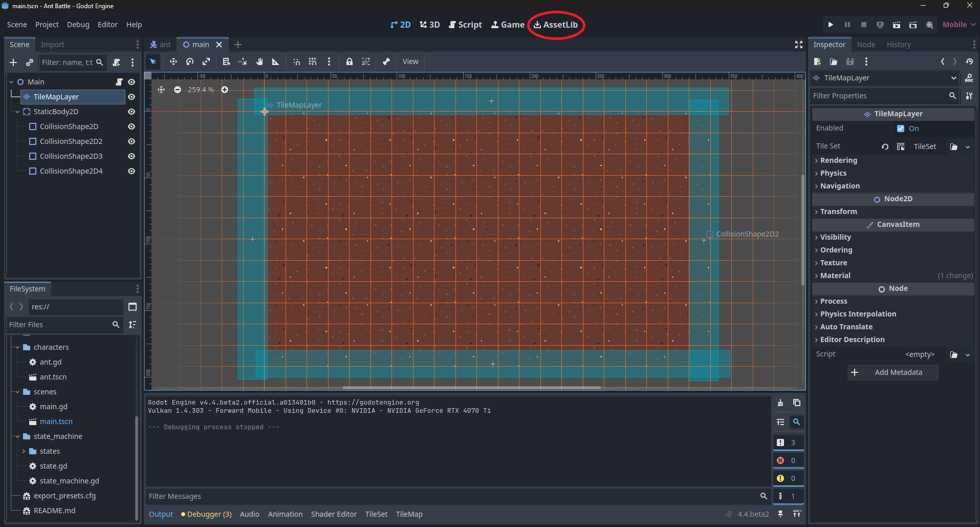Open the View menu in the viewport toolbar
This screenshot has width=980, height=527.
click(x=410, y=61)
